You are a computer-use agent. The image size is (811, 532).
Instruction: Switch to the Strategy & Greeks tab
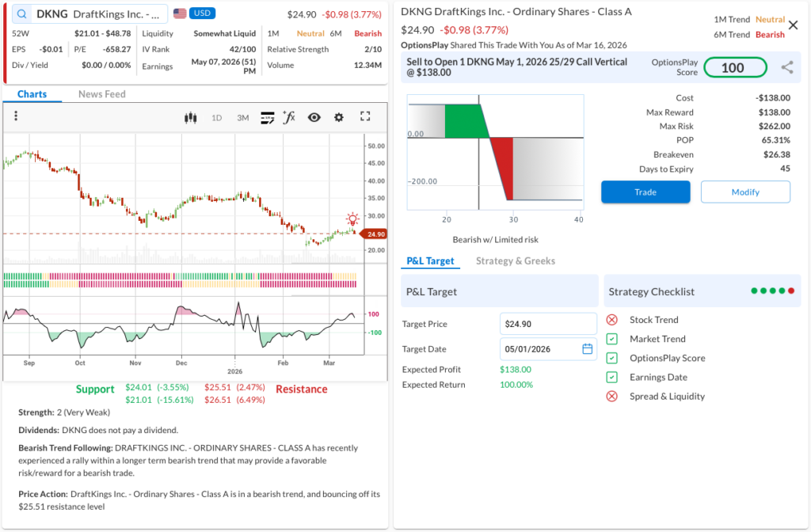click(x=515, y=260)
